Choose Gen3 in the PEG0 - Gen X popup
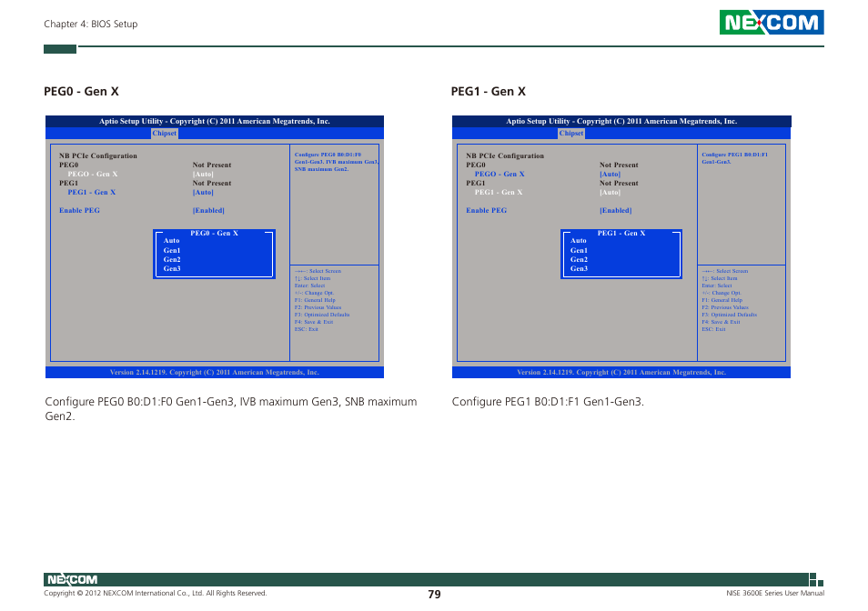This screenshot has height=611, width=868. click(x=172, y=269)
